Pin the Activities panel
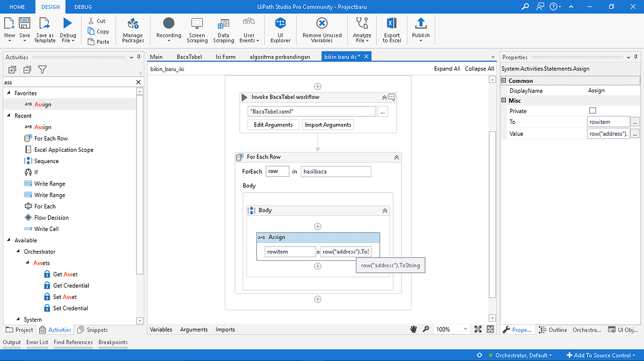Viewport: 644px width, 361px height. 139,57
